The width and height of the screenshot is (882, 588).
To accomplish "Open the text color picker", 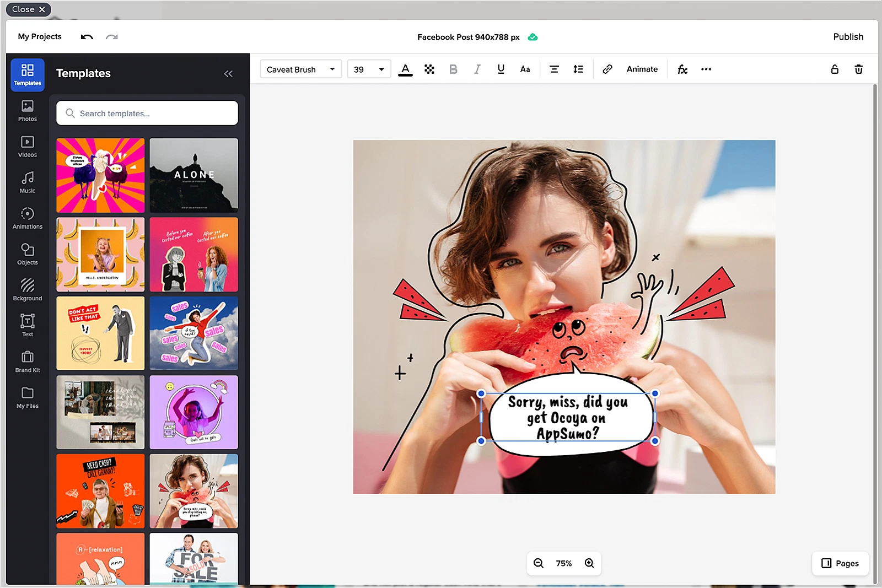I will point(405,69).
